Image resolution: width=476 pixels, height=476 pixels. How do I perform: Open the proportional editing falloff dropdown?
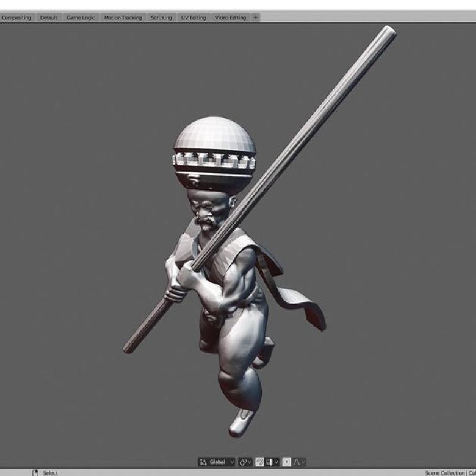[299, 462]
